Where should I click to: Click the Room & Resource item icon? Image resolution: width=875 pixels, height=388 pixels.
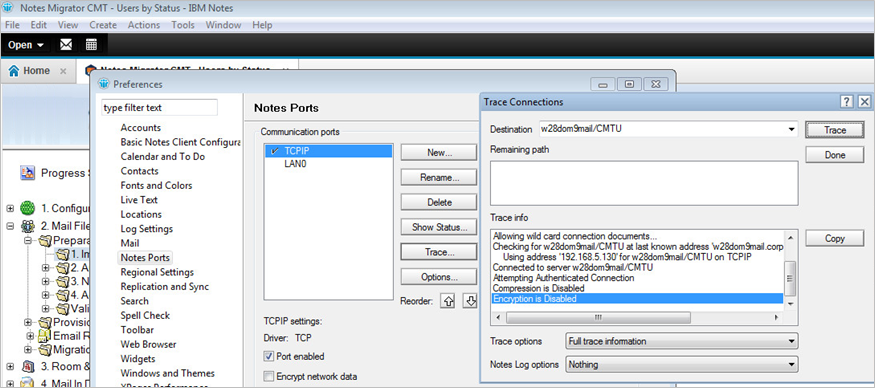tap(27, 367)
